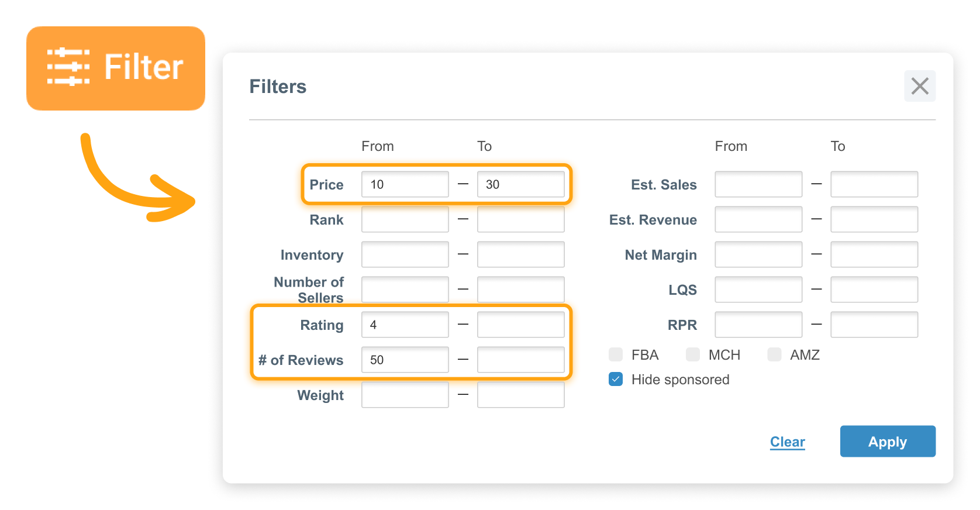Image resolution: width=980 pixels, height=510 pixels.
Task: Click the Clear link
Action: pos(787,442)
